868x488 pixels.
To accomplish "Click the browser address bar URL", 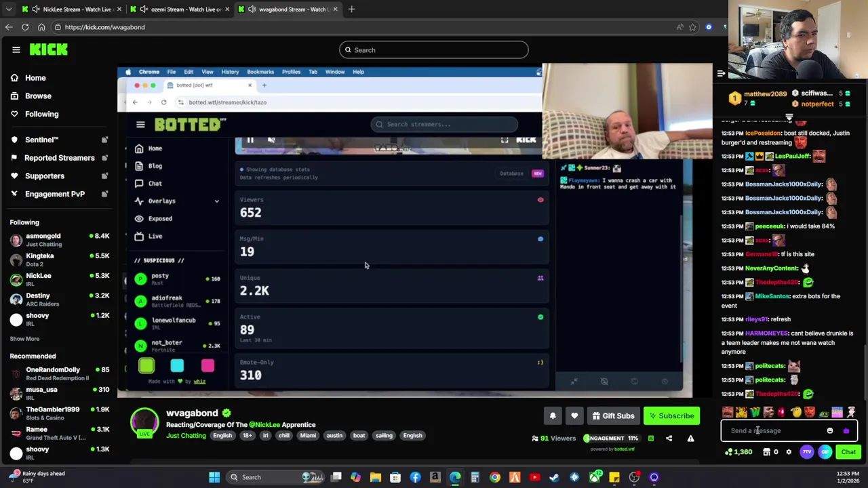I will (x=105, y=27).
